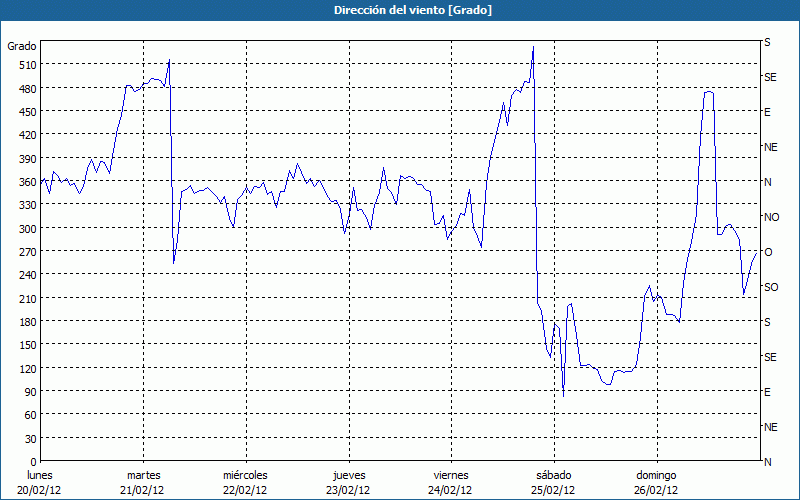The width and height of the screenshot is (800, 500).
Task: Select the 420 value on the degree axis
Action: click(27, 135)
